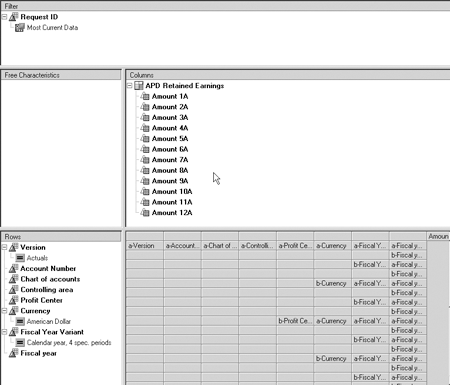The image size is (450, 385).
Task: Click the a-Account preview cell
Action: (182, 246)
